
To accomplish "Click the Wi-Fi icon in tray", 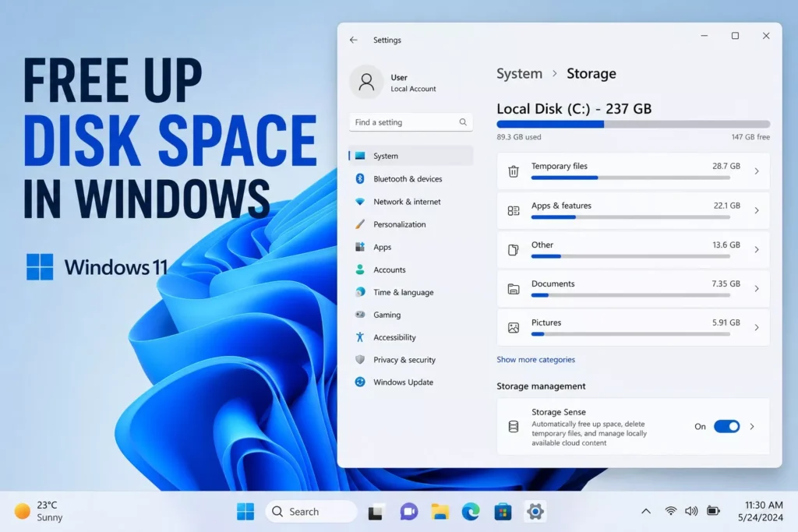I will 671,511.
